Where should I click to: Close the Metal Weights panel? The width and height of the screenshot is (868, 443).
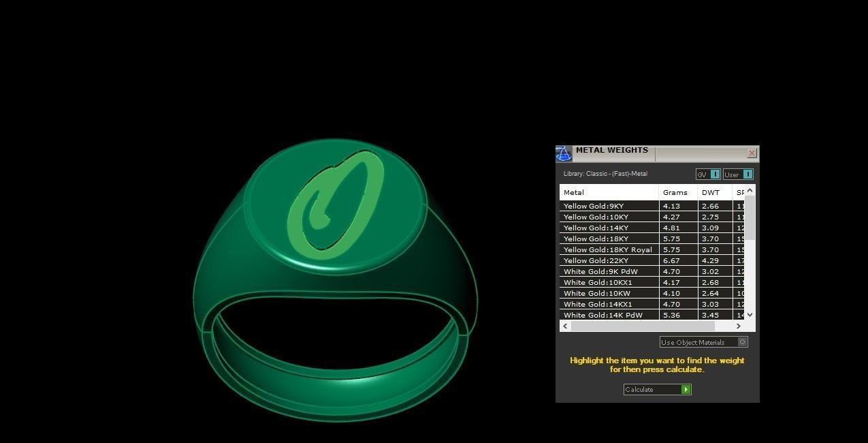[x=752, y=153]
